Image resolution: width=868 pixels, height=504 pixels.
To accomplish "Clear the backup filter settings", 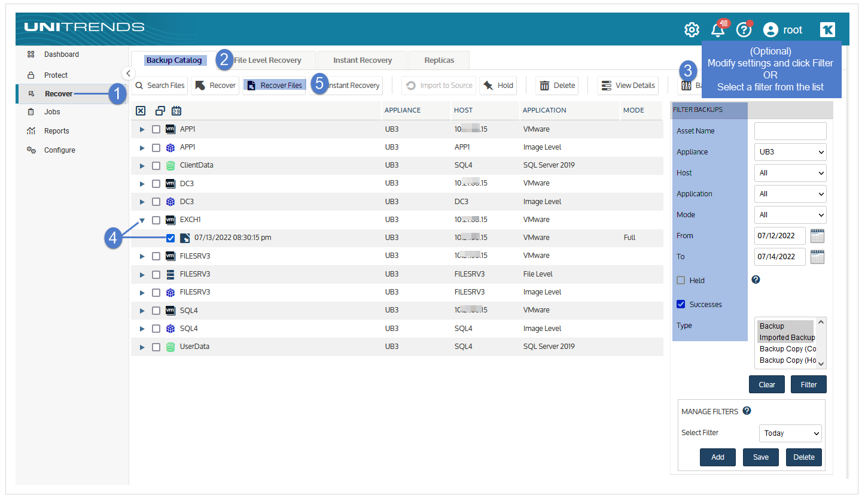I will (767, 385).
